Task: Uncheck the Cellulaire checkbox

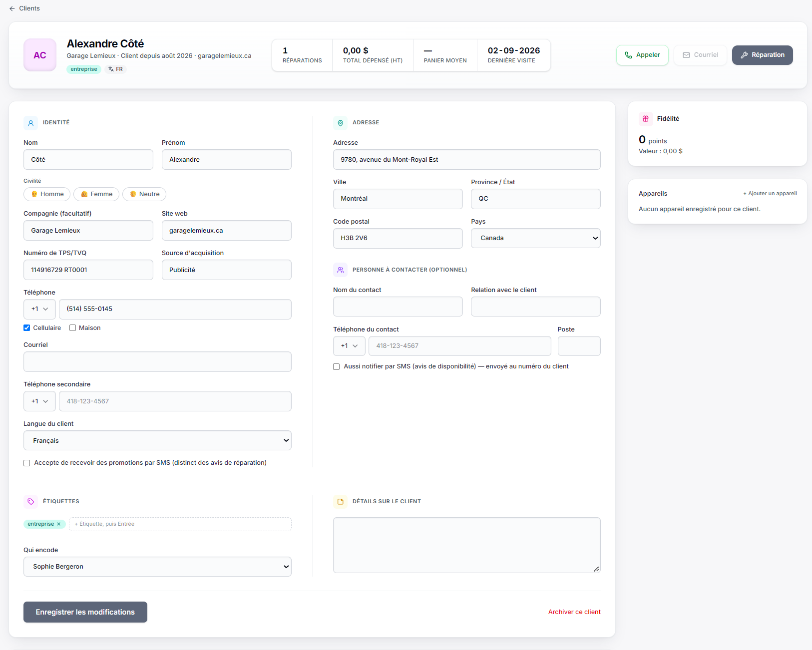Action: pyautogui.click(x=27, y=328)
